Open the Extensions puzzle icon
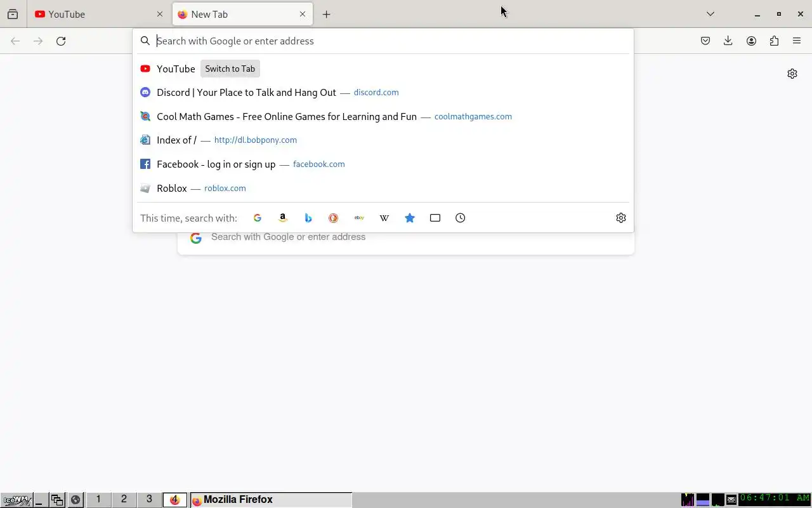Image resolution: width=812 pixels, height=508 pixels. pos(774,41)
